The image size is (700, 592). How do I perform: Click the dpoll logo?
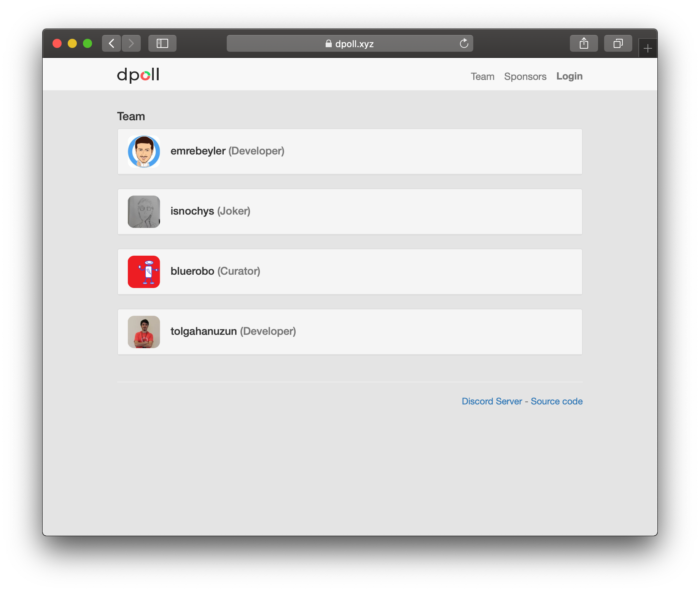[138, 75]
